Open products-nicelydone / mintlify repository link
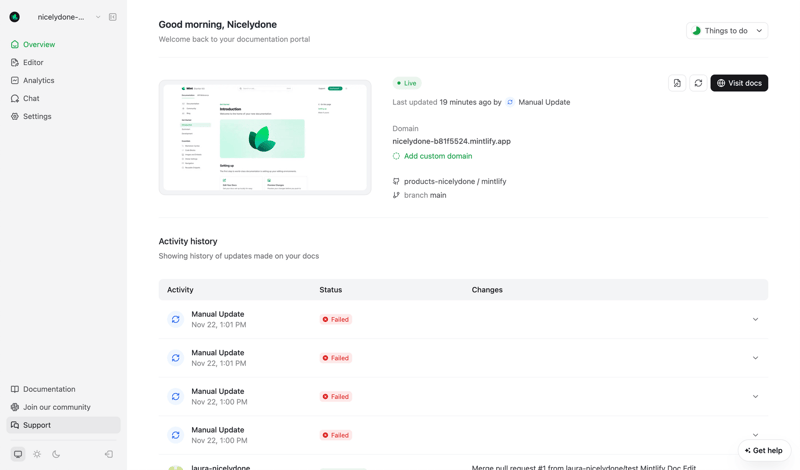This screenshot has width=800, height=470. coord(455,181)
